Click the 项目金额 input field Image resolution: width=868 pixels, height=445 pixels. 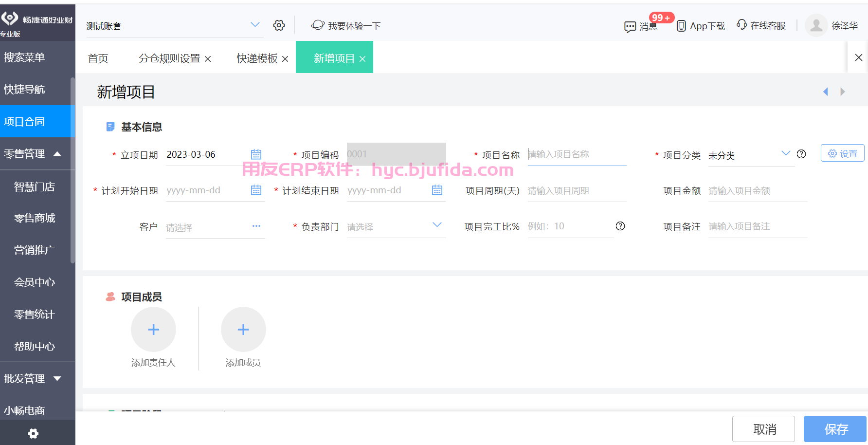[x=758, y=190]
